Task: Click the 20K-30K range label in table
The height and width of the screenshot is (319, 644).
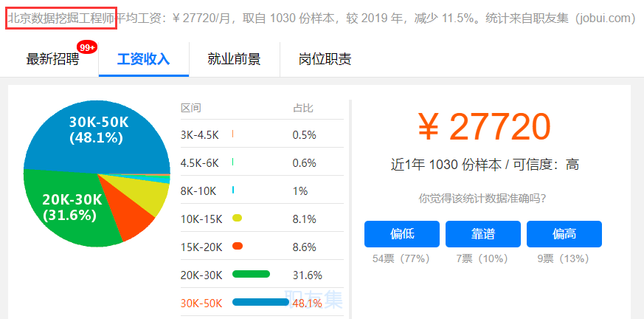Action: (x=201, y=275)
